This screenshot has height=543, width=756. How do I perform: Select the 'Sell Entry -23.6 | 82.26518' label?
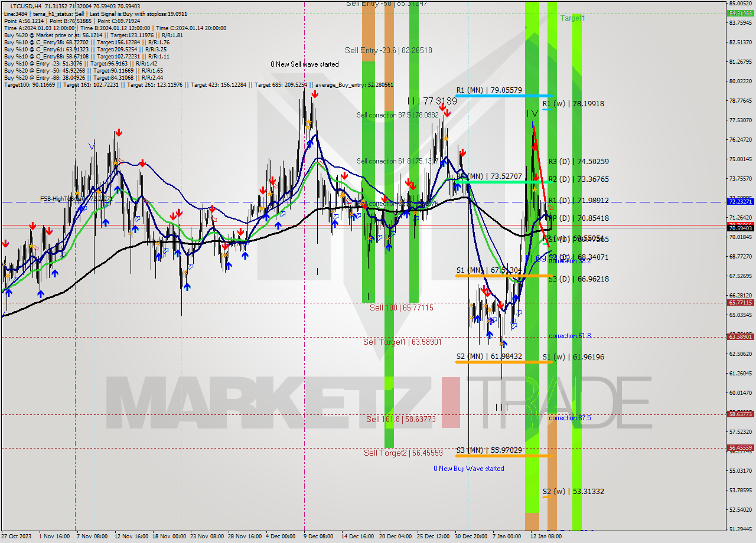point(389,51)
